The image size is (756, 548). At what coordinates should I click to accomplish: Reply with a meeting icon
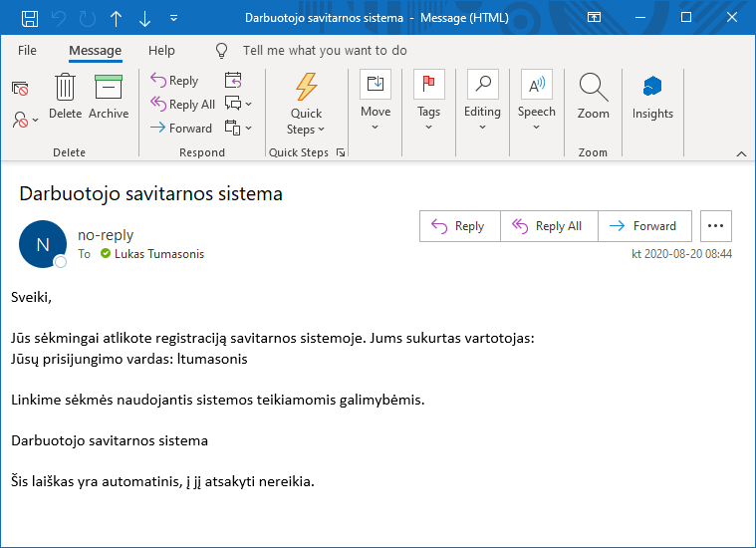tap(233, 81)
